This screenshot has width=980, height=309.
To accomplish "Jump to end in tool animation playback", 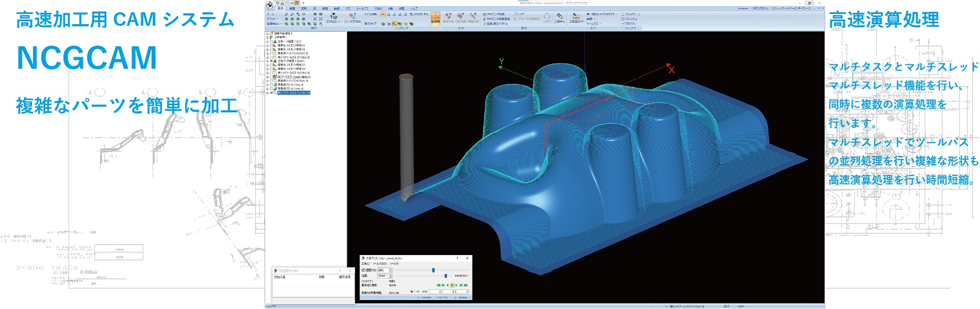I will 466,285.
